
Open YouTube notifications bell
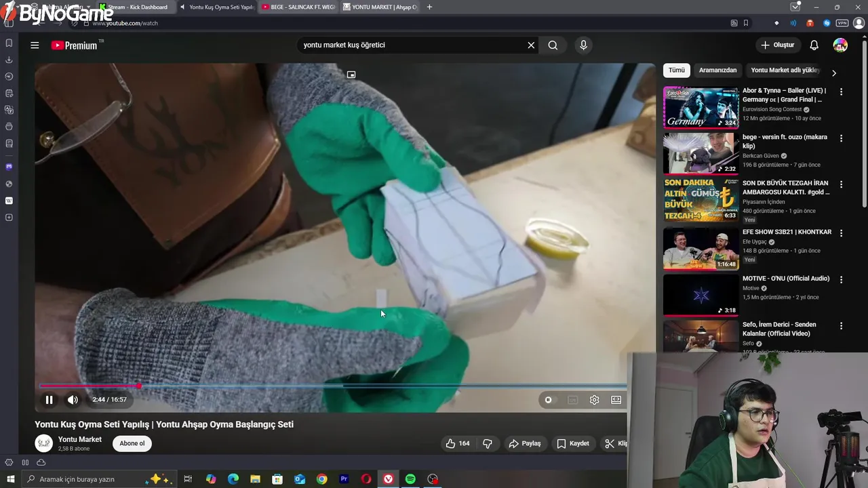pos(814,45)
